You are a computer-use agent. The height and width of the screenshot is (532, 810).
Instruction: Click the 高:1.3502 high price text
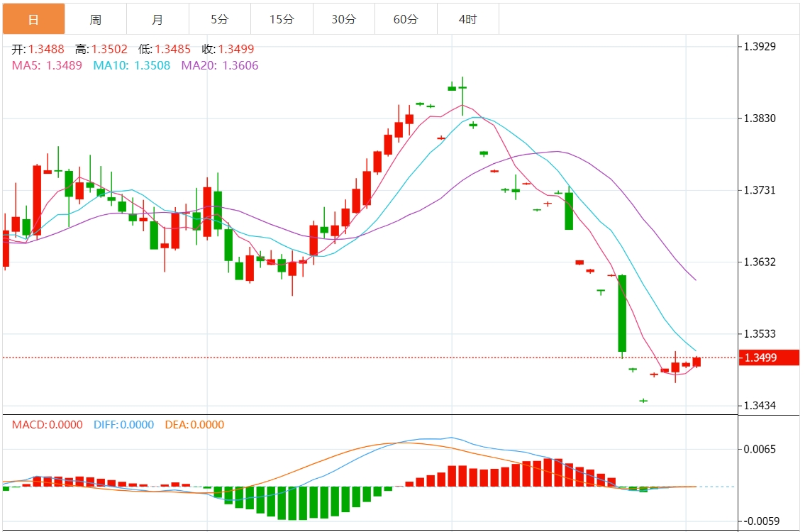click(101, 49)
